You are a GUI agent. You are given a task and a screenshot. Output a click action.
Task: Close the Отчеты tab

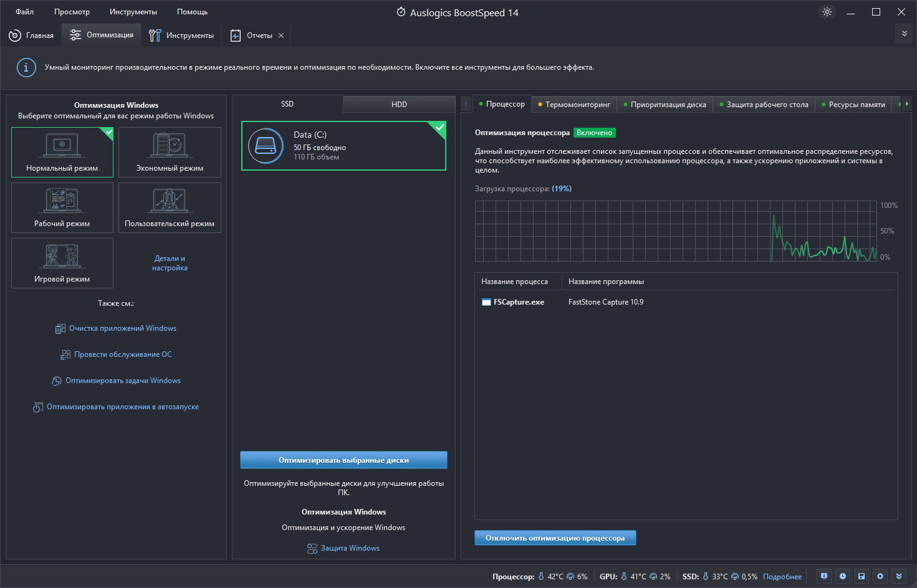281,36
